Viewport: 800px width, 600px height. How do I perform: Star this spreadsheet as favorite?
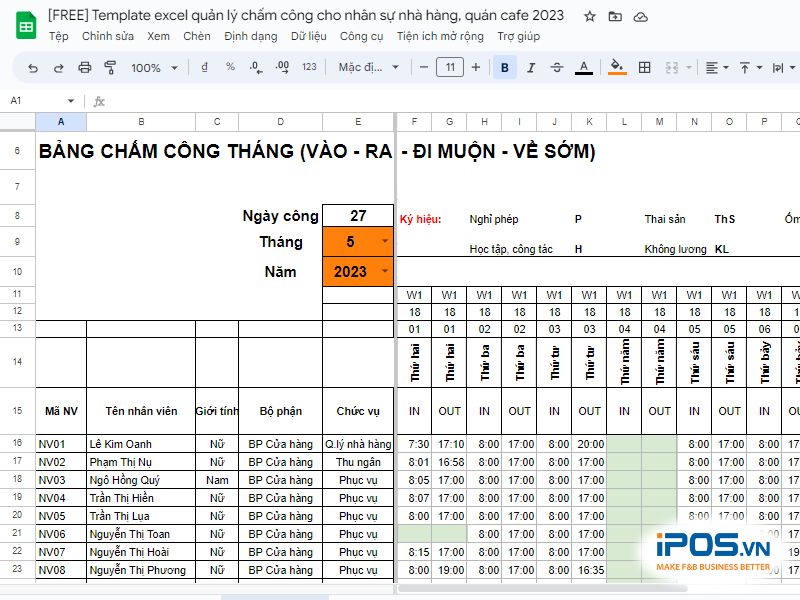588,16
